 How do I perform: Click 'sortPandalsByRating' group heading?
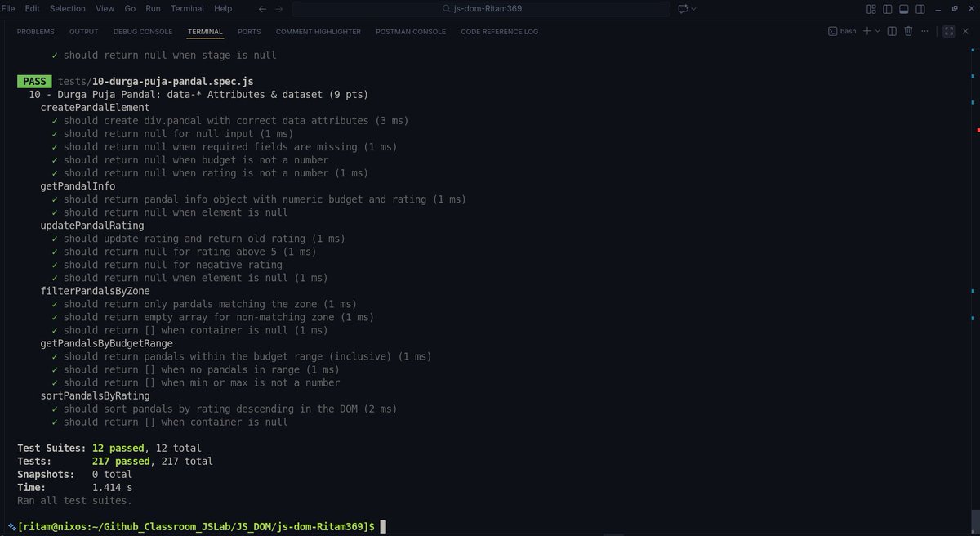pos(95,395)
